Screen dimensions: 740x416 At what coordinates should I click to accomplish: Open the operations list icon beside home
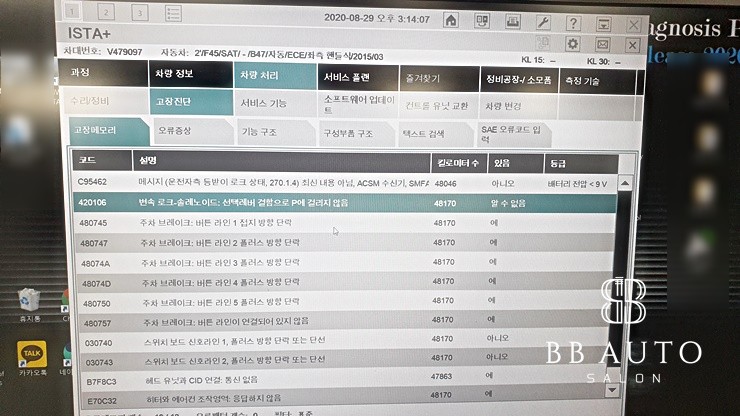tap(482, 21)
